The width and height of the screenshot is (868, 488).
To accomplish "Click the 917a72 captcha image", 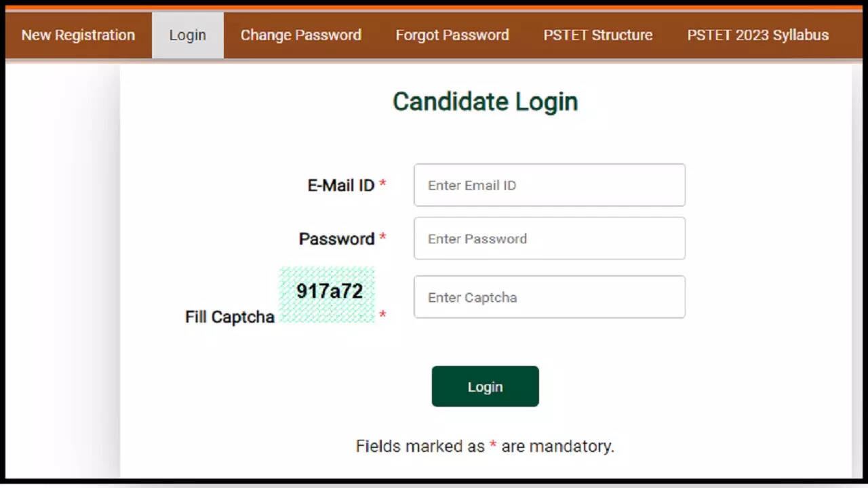I will (x=328, y=294).
